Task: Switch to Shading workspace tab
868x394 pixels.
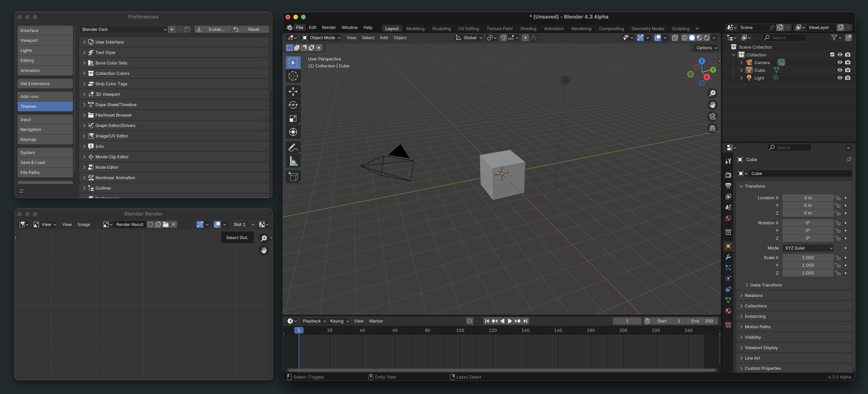Action: [528, 29]
